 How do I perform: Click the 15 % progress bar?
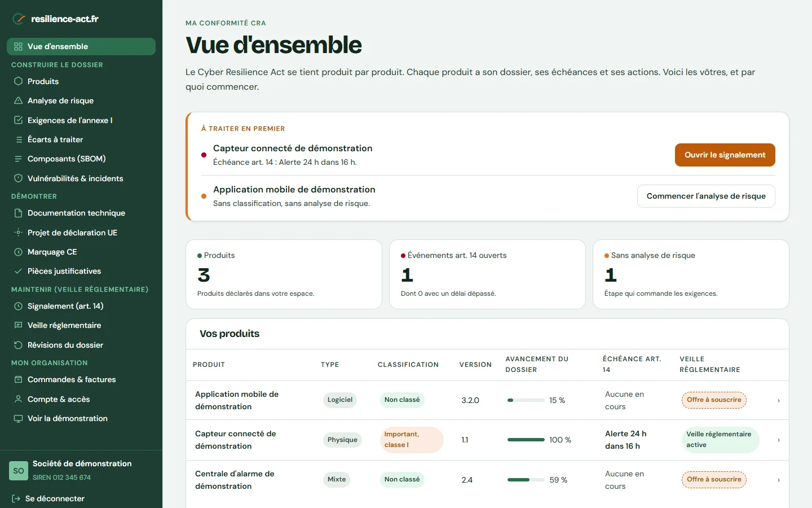(x=526, y=400)
